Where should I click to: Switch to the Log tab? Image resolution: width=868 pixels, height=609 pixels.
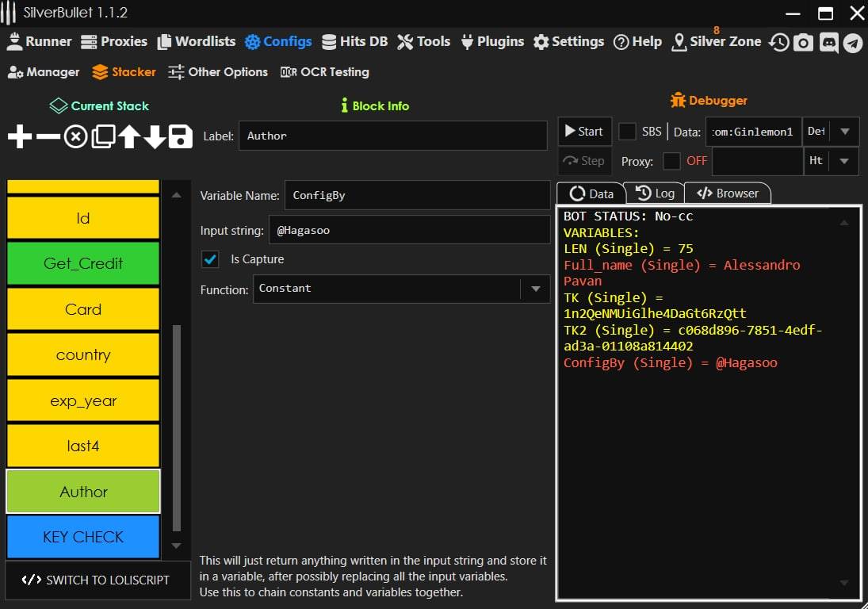656,193
